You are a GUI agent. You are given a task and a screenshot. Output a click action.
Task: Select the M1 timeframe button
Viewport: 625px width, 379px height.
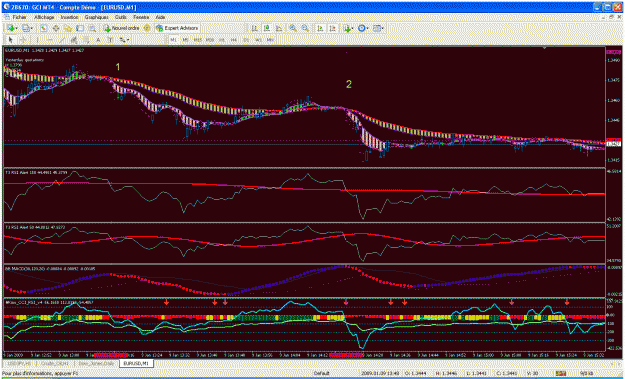point(174,40)
